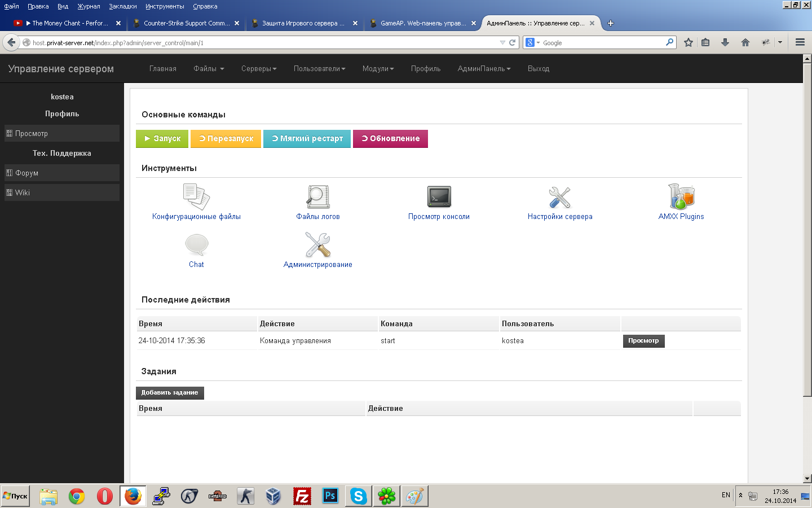Expand the АдминПанель navbar dropdown
Viewport: 812px width, 508px height.
(484, 69)
